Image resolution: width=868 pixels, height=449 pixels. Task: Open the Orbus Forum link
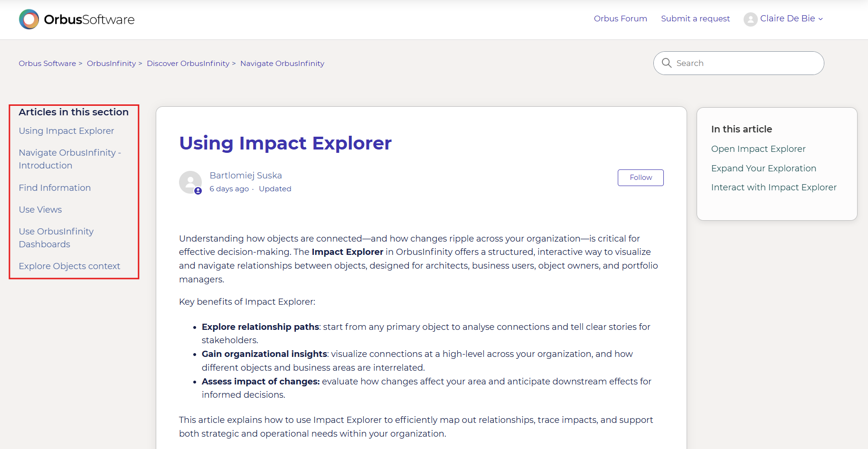[620, 19]
